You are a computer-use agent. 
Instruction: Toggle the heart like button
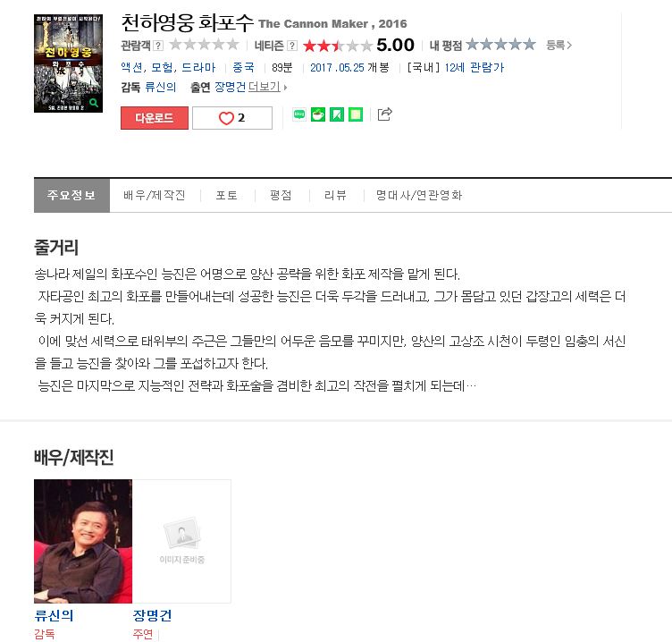coord(231,118)
